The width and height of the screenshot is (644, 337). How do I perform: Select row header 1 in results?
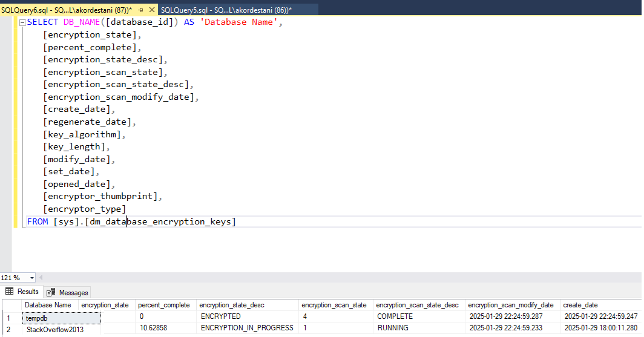11,318
